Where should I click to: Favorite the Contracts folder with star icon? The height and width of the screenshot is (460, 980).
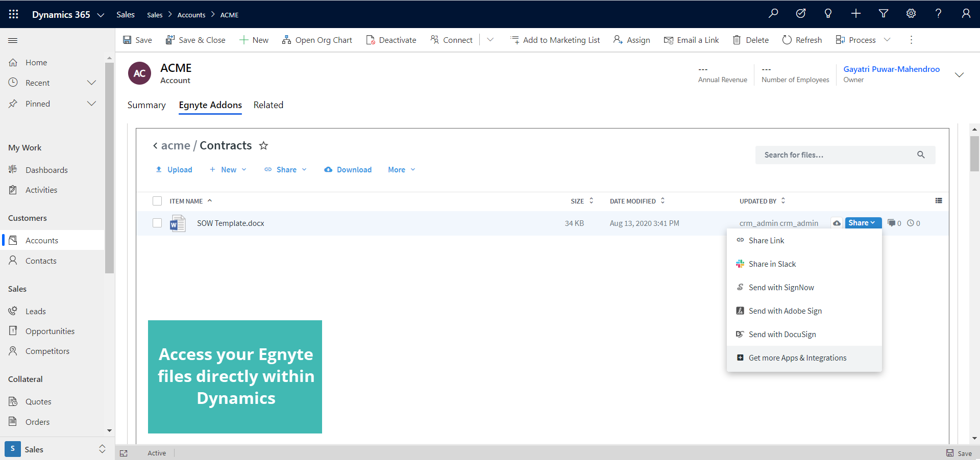(x=263, y=145)
